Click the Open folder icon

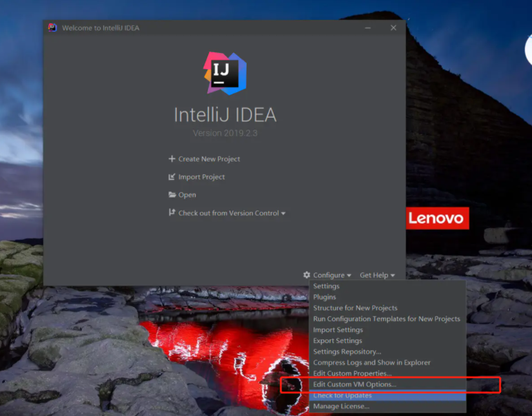[172, 195]
